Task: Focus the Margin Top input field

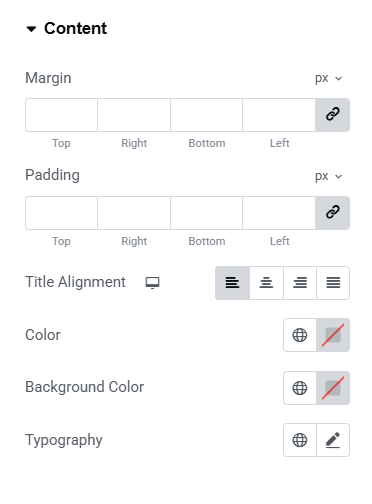Action: coord(61,115)
